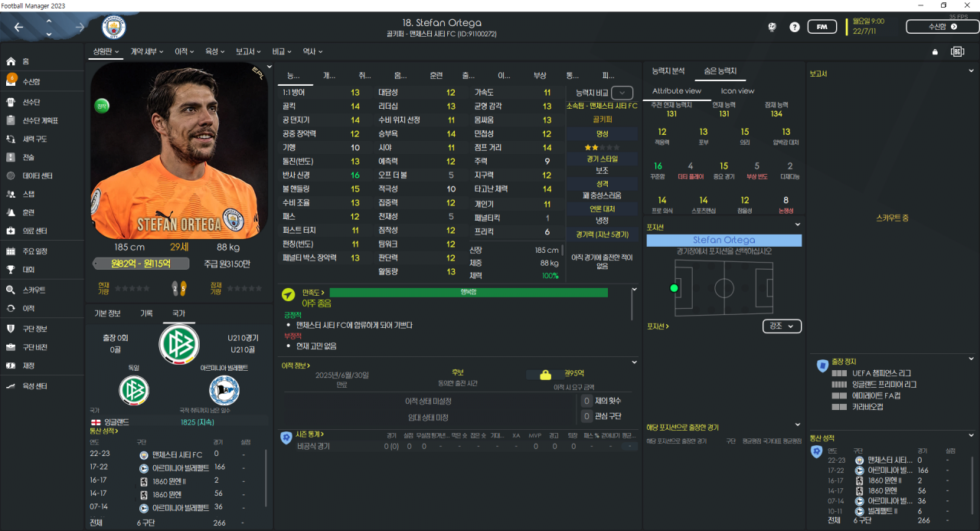Click the 1860 뮌헨 II 16-17 row at lower left
Screen dimensions: 980x531
pos(179,480)
